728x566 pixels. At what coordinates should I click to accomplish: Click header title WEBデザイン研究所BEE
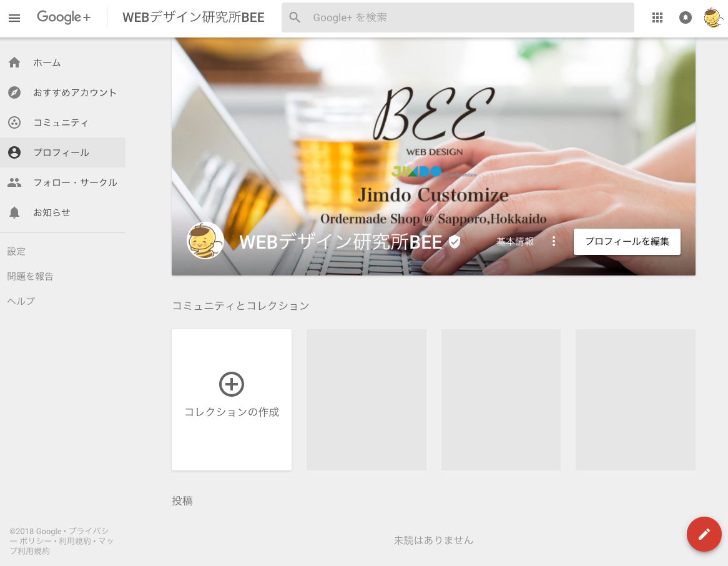point(193,17)
